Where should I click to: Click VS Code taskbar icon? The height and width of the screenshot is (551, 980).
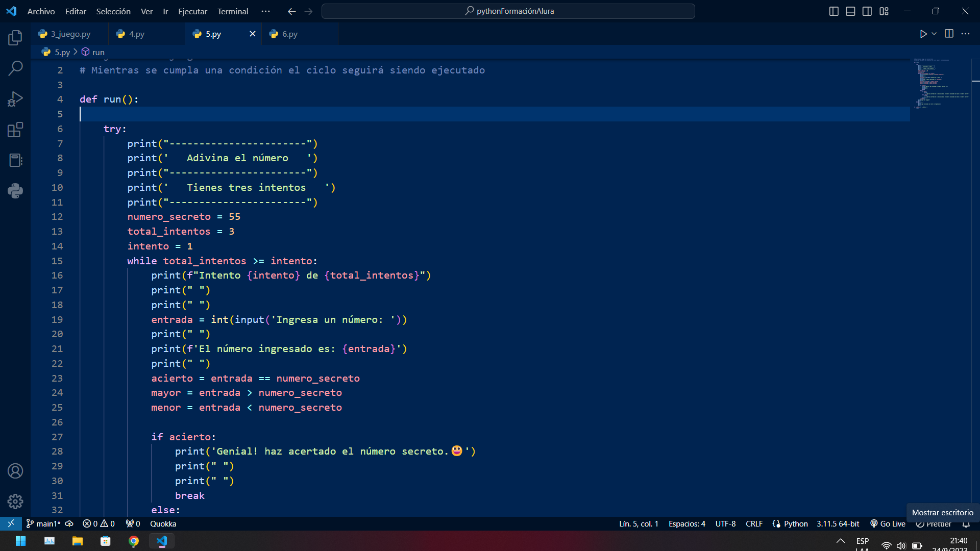coord(162,541)
